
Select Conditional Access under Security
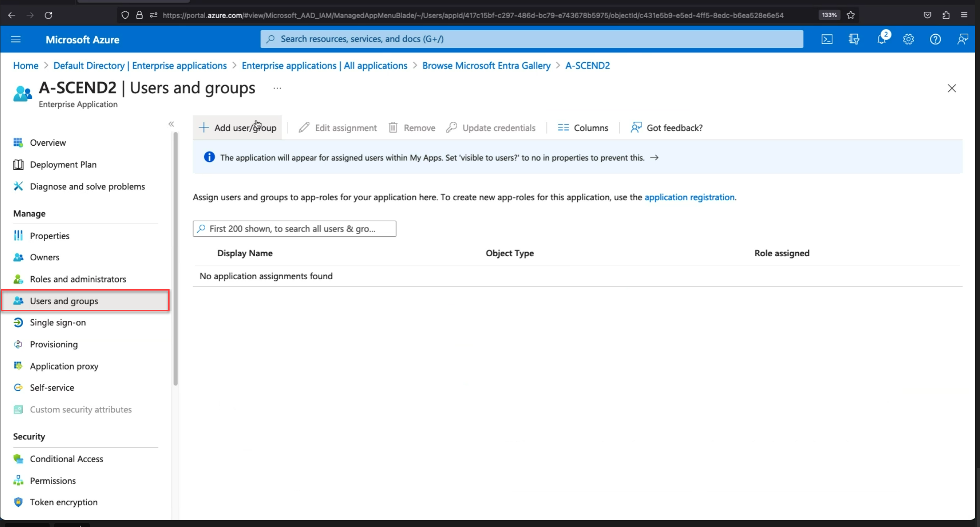click(66, 458)
